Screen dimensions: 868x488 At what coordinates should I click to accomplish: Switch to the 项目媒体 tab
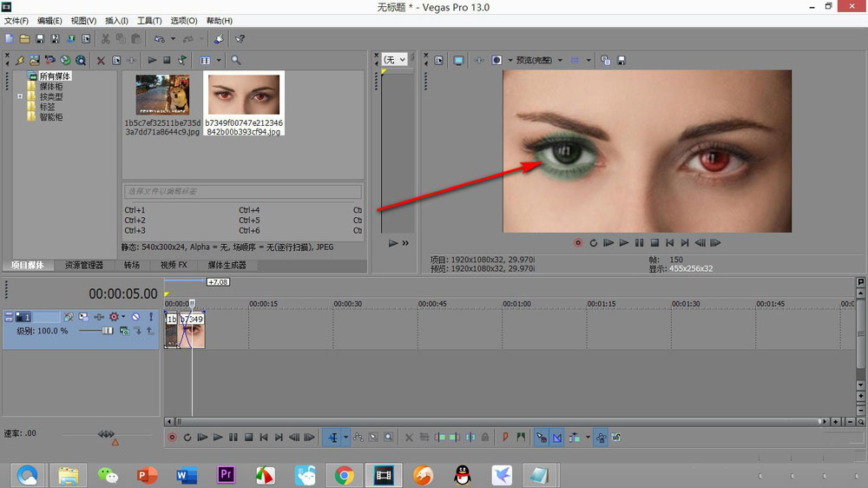pos(28,266)
